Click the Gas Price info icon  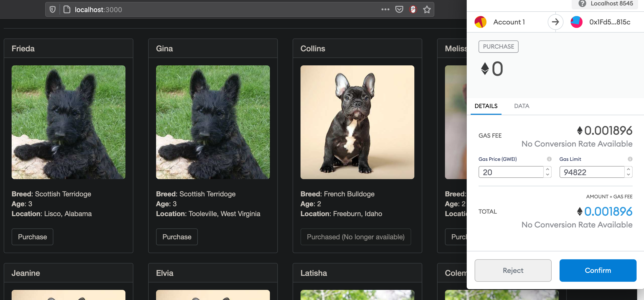pos(549,159)
